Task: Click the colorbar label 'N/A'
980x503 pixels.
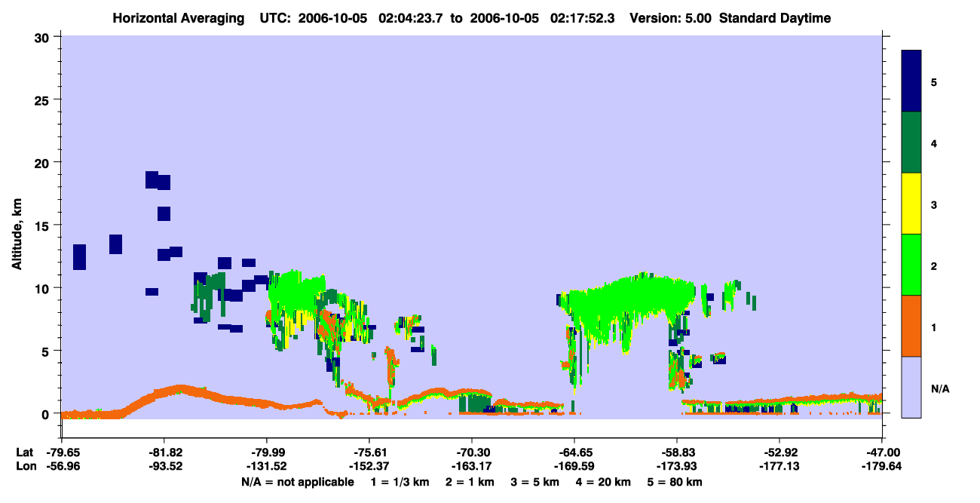Action: [940, 389]
